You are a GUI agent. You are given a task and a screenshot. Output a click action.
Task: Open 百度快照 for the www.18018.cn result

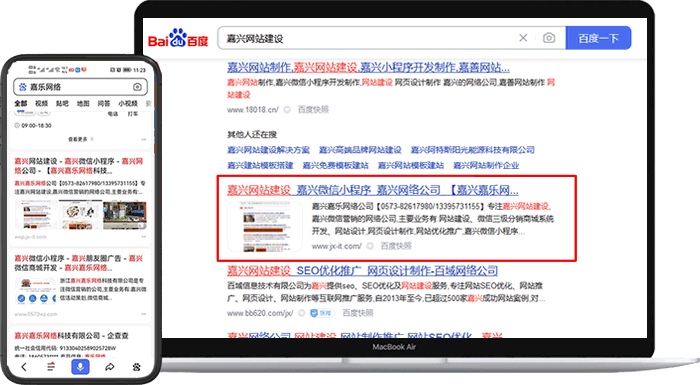point(313,109)
